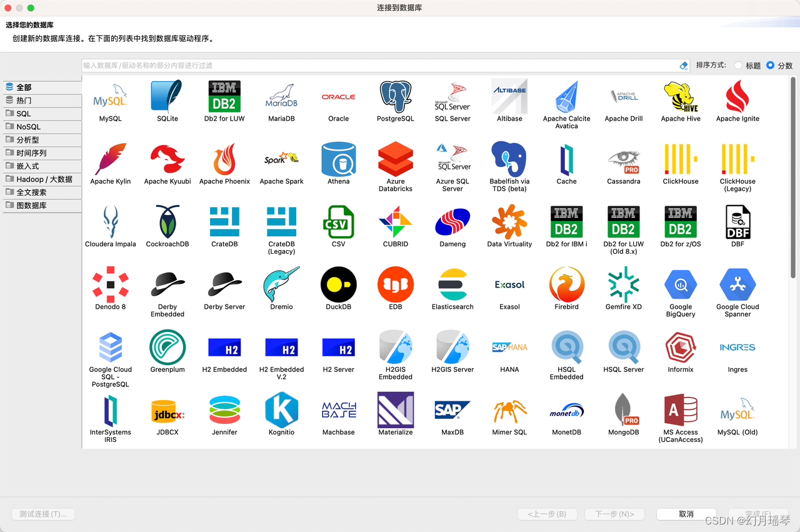Pick the MariaDB driver
This screenshot has height=532, width=800.
coord(281,101)
